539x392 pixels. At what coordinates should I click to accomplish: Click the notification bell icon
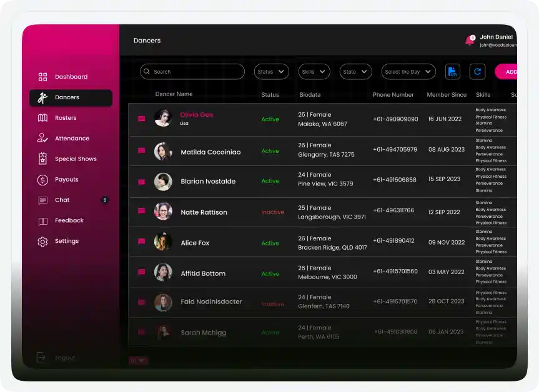470,41
